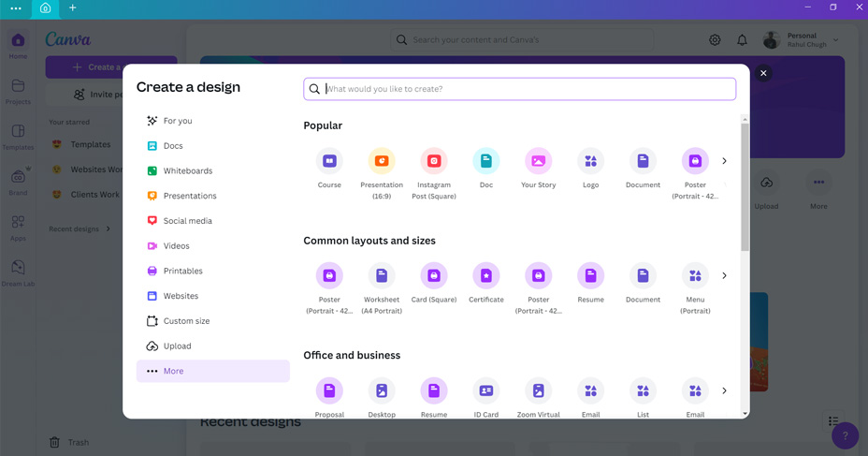Choose Resume icon in Office and business
Screen dimensions: 868x456
click(434, 390)
